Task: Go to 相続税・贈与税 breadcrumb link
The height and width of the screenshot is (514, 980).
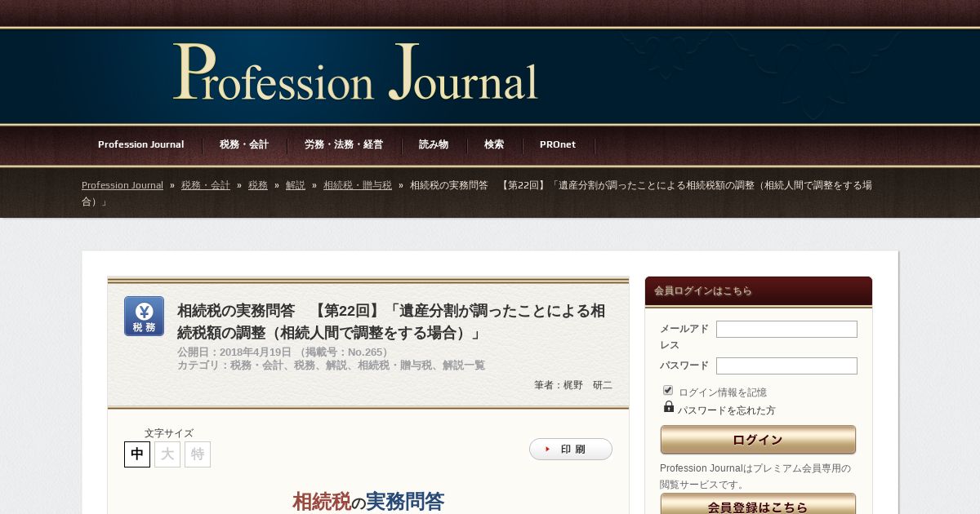Action: click(358, 185)
